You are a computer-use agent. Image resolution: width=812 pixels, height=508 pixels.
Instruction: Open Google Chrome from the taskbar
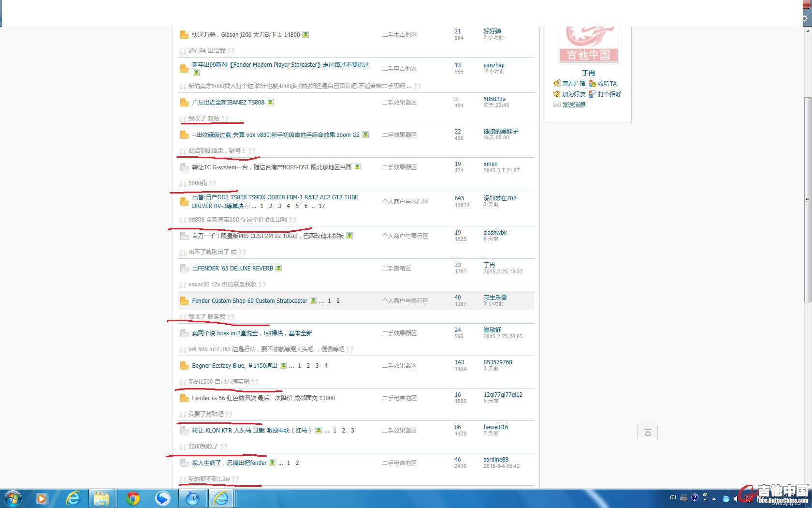[x=132, y=498]
